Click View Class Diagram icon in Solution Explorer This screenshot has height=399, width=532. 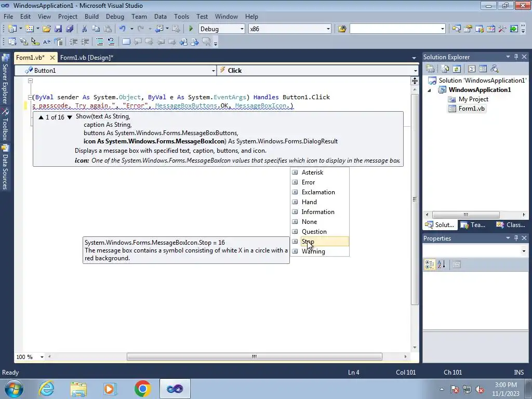pyautogui.click(x=495, y=69)
